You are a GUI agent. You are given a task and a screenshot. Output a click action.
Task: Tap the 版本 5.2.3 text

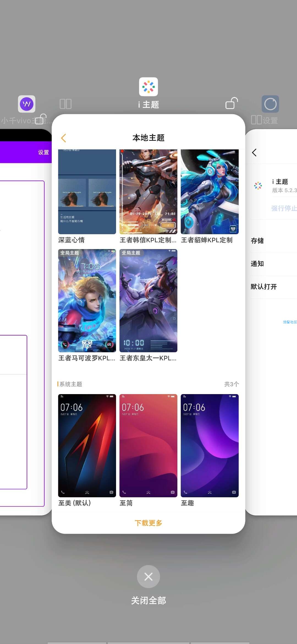point(284,190)
